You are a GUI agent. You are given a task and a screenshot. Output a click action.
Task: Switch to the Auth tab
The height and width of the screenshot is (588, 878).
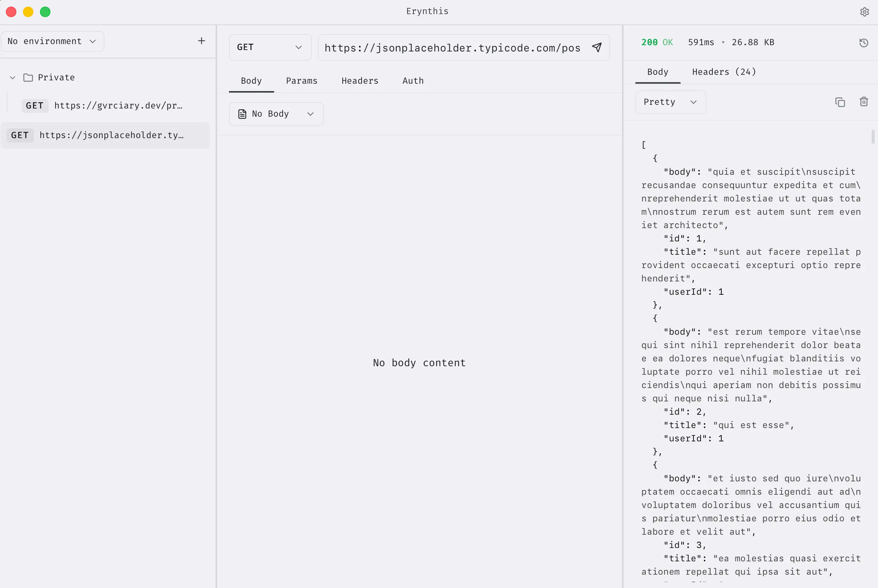(413, 81)
